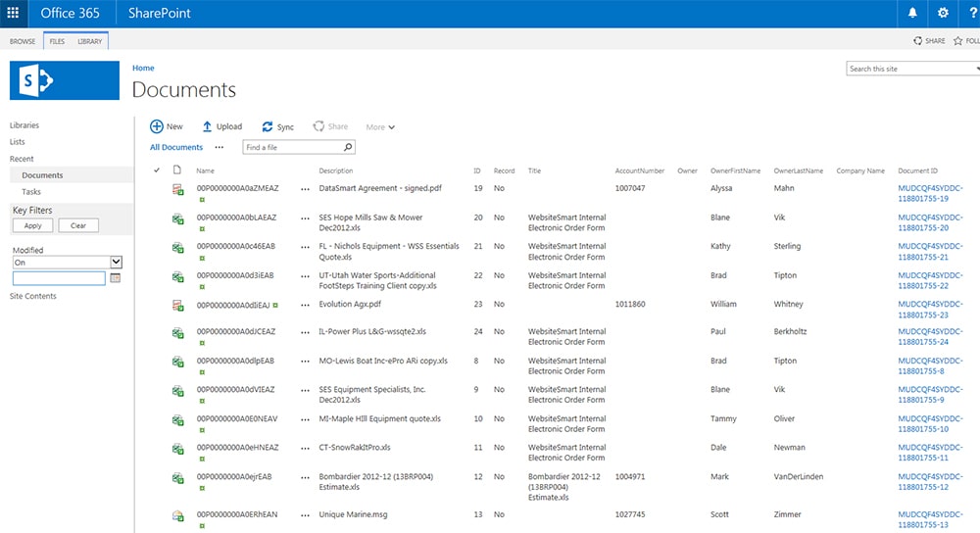The height and width of the screenshot is (533, 980).
Task: Click the Modified date text field
Action: (x=59, y=278)
